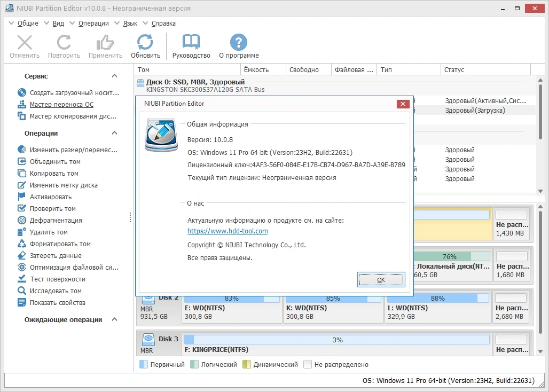This screenshot has height=392, width=549.
Task: Select unallocated 1,430 MB block
Action: [512, 224]
